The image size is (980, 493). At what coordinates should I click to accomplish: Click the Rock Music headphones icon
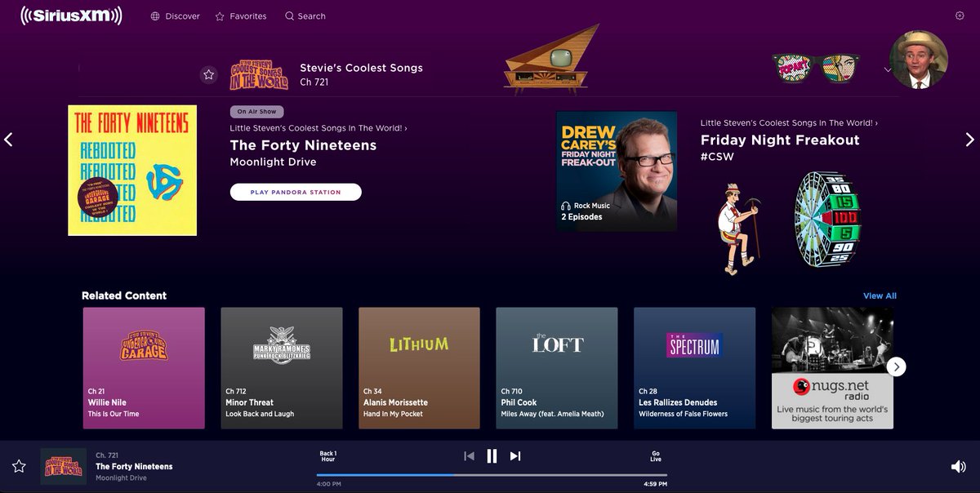point(565,206)
